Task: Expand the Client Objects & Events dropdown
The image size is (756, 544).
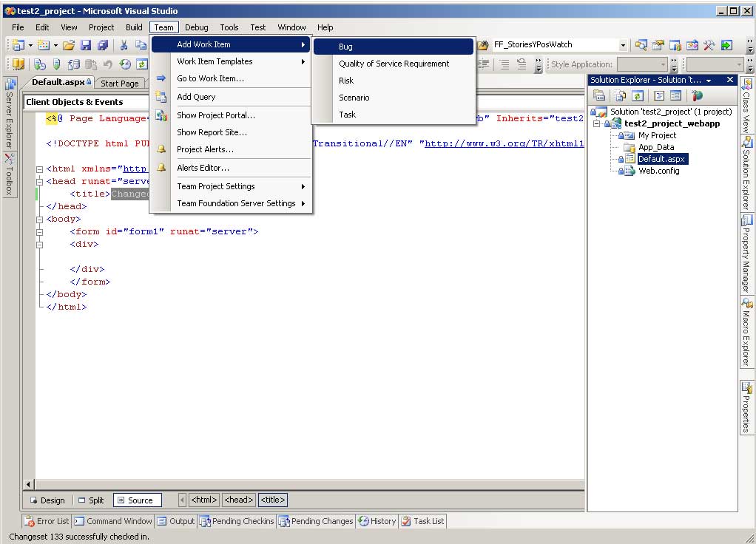Action: 87,102
